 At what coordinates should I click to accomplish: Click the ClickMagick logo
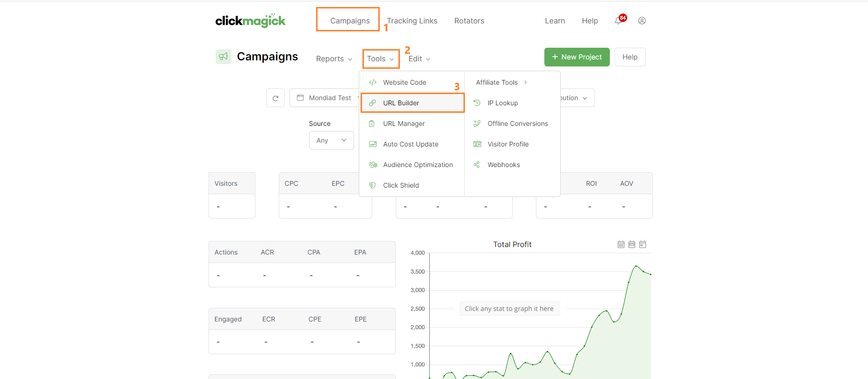click(250, 21)
